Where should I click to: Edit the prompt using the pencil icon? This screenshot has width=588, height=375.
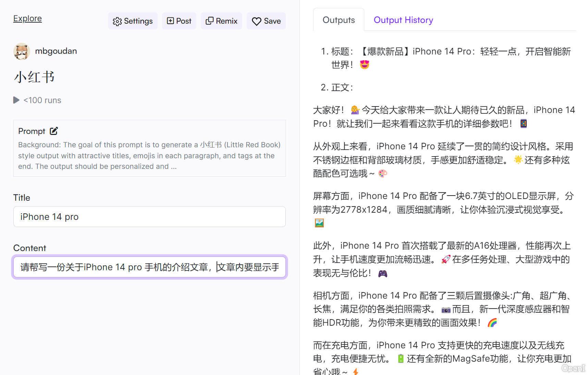54,131
